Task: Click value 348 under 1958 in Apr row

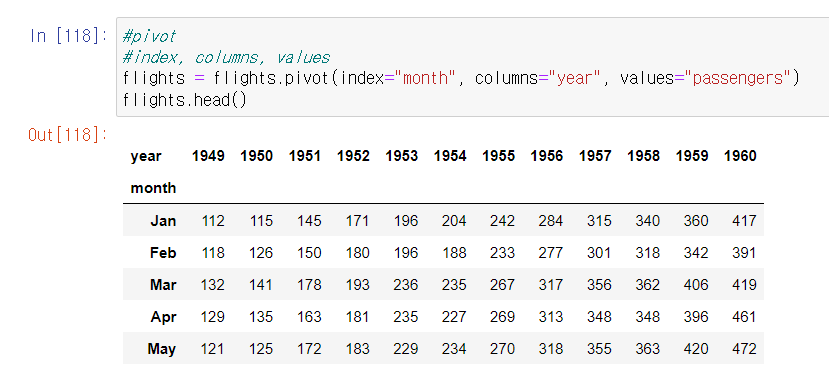Action: coord(648,317)
